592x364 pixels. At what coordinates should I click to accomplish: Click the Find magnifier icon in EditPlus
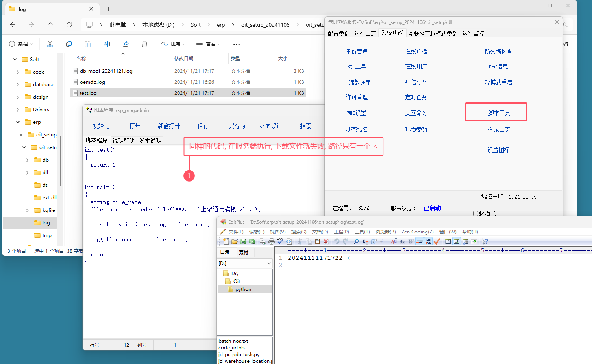click(356, 241)
